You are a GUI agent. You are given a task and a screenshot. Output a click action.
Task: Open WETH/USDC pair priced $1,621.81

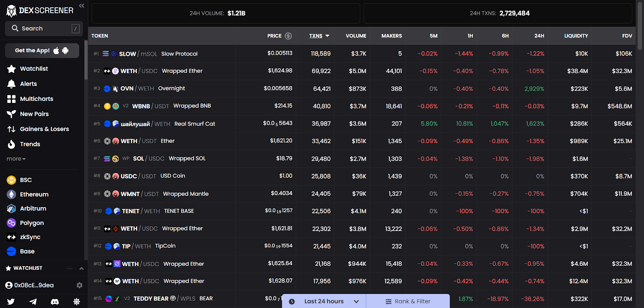tap(362, 229)
